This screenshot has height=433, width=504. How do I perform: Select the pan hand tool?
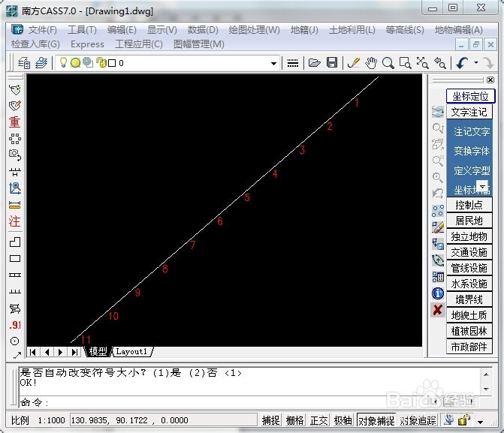(x=371, y=62)
